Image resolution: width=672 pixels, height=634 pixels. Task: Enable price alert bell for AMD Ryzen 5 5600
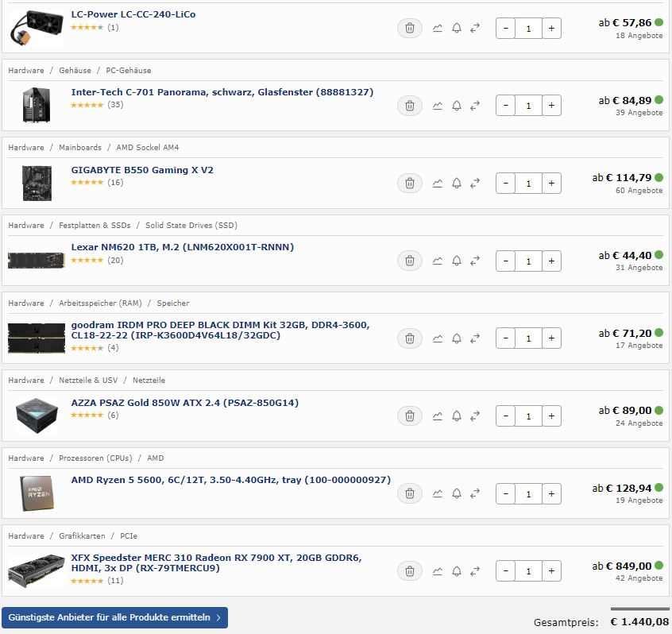pyautogui.click(x=457, y=494)
